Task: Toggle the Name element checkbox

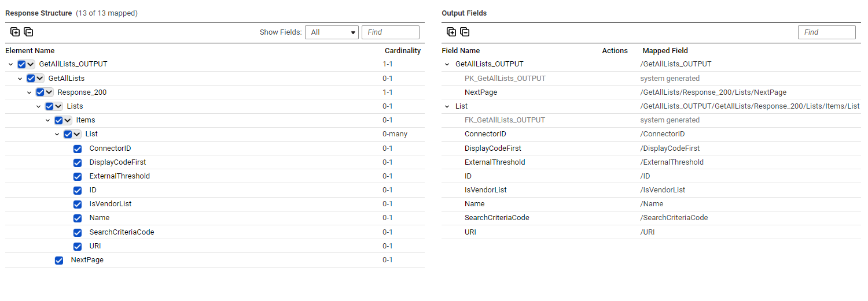Action: [78, 218]
